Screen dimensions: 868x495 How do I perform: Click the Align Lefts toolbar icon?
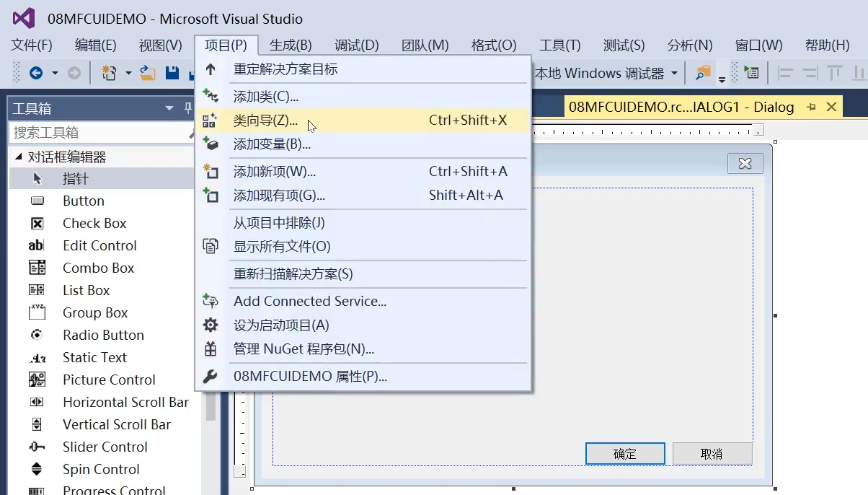coord(785,73)
